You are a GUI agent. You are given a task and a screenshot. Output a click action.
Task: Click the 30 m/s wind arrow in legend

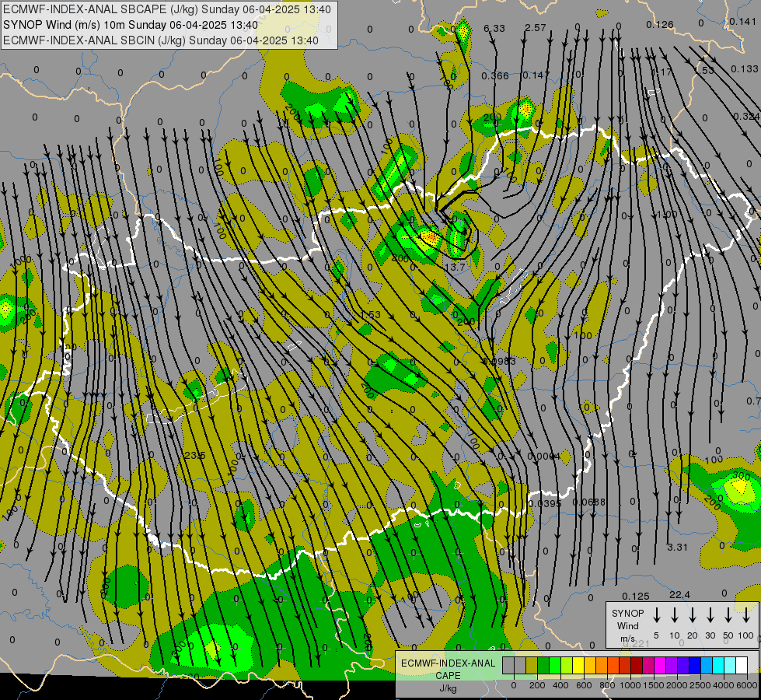click(710, 615)
